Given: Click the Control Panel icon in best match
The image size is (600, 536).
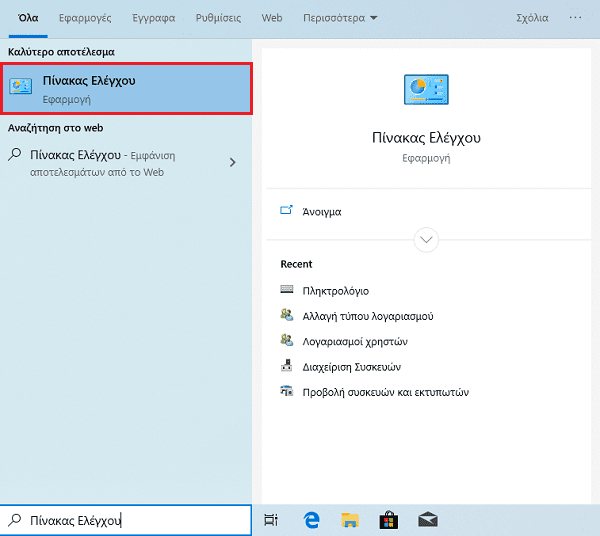Looking at the screenshot, I should pos(21,86).
